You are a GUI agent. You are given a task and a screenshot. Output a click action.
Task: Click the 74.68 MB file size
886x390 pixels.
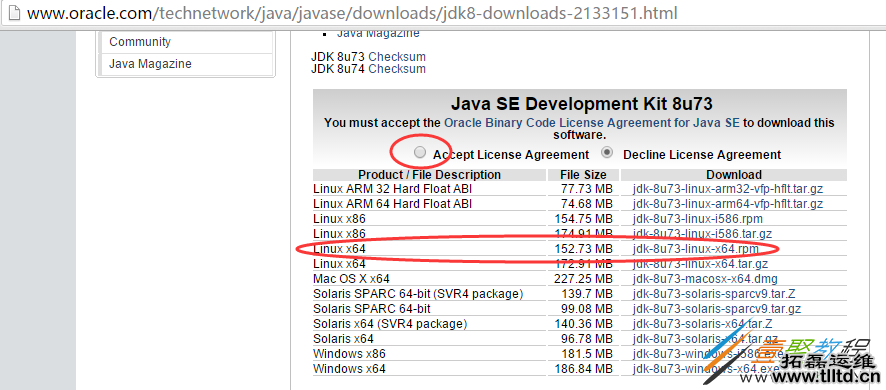(x=587, y=203)
